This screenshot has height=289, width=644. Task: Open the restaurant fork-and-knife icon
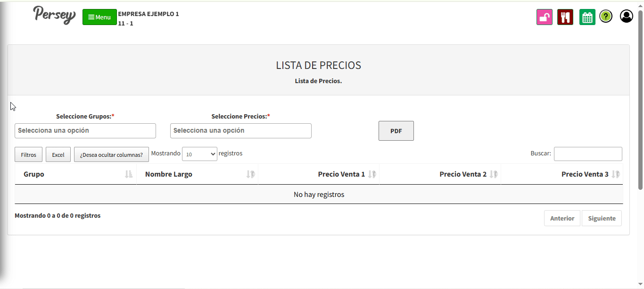(565, 17)
